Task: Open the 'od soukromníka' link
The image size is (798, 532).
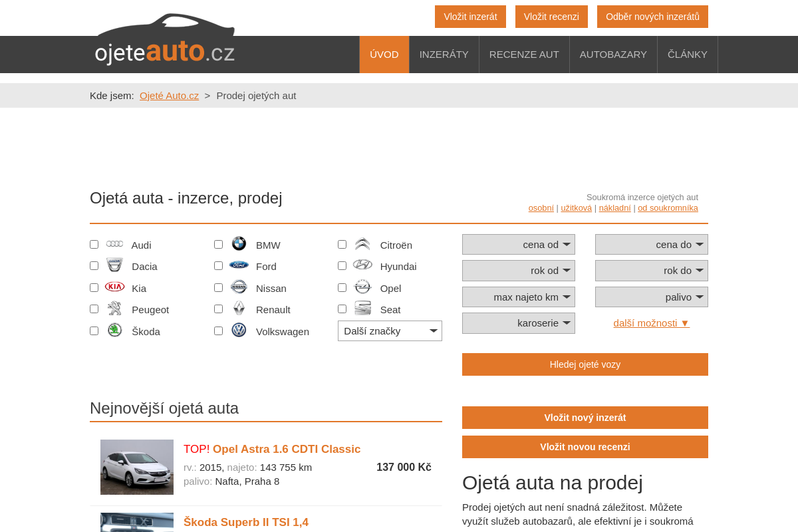Action: [668, 207]
